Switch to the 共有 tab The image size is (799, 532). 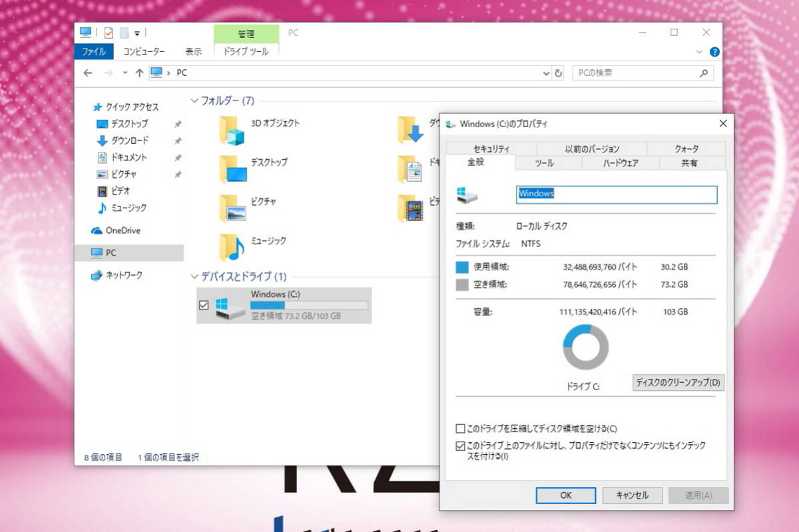coord(689,163)
